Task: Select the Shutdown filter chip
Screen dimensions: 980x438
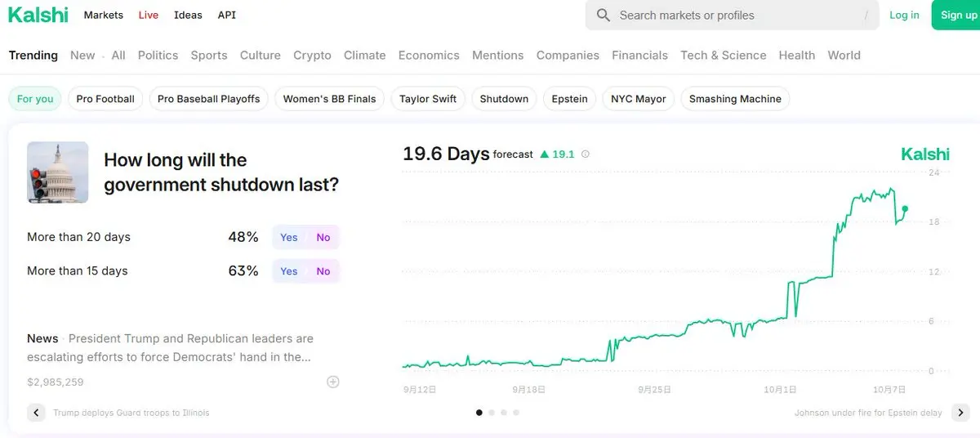Action: click(x=504, y=99)
